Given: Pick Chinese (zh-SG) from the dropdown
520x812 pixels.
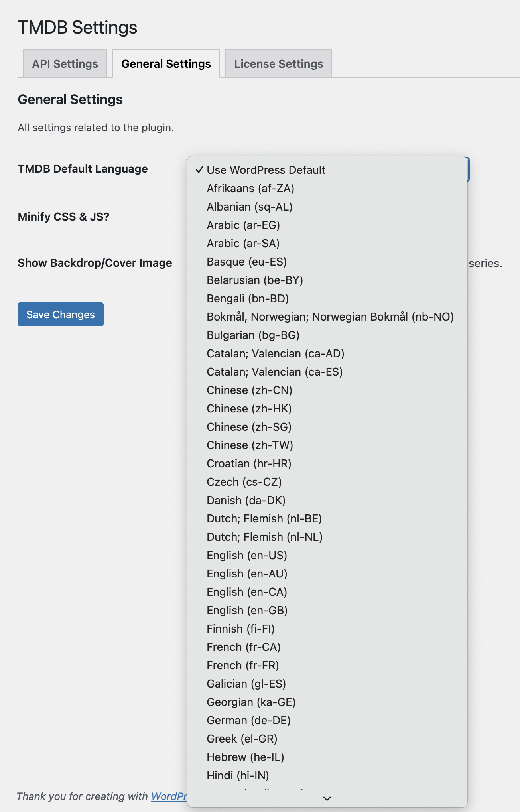Looking at the screenshot, I should (327, 427).
